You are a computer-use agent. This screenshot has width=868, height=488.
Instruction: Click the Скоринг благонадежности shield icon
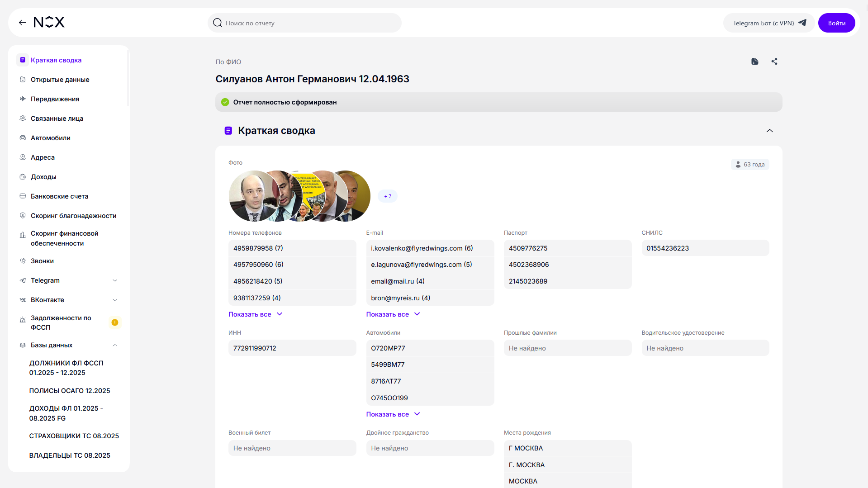23,216
